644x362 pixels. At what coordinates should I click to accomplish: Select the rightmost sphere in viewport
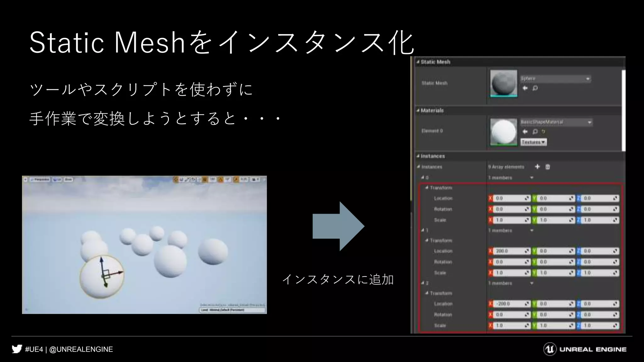point(213,251)
